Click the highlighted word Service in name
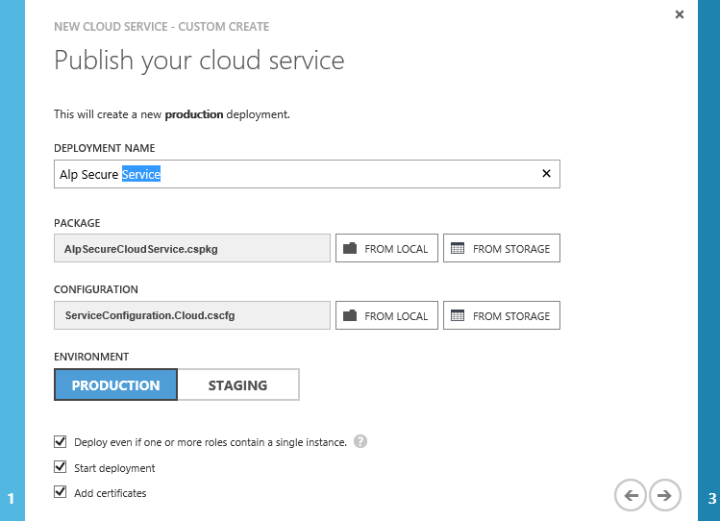720x521 pixels. (x=141, y=175)
